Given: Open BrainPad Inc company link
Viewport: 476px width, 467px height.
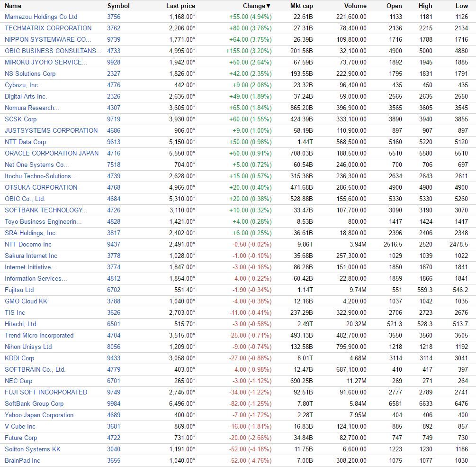Looking at the screenshot, I should [22, 461].
